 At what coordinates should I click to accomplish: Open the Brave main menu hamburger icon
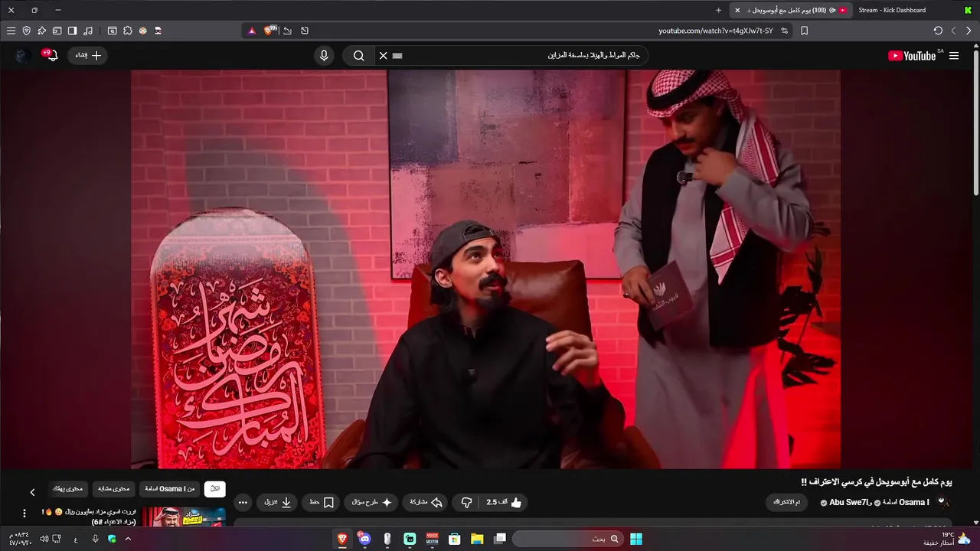click(11, 31)
